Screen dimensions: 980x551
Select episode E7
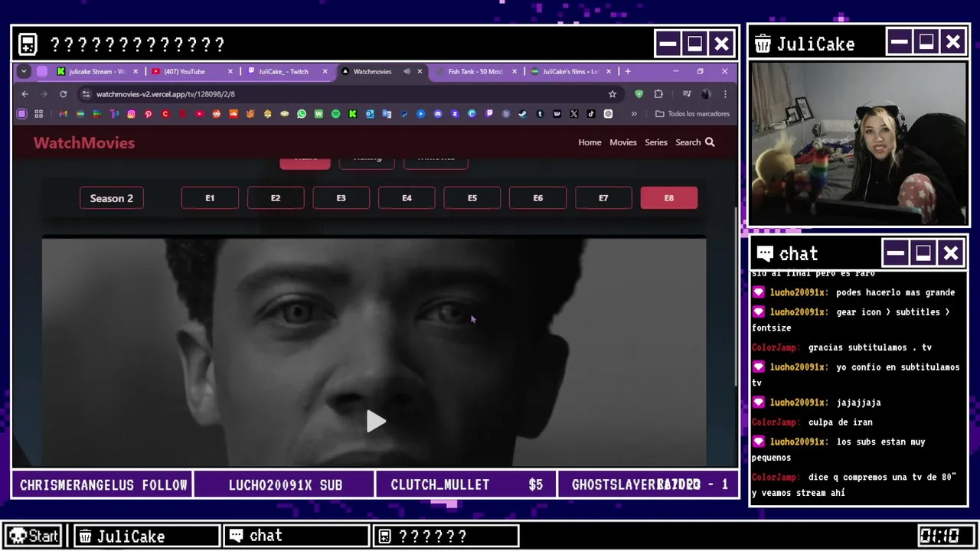pyautogui.click(x=603, y=198)
